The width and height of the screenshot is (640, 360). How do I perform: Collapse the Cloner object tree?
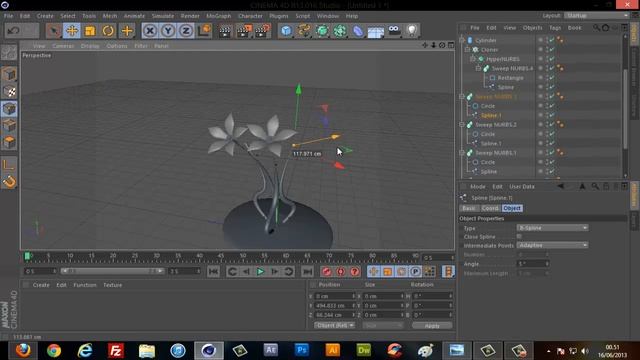pyautogui.click(x=467, y=49)
